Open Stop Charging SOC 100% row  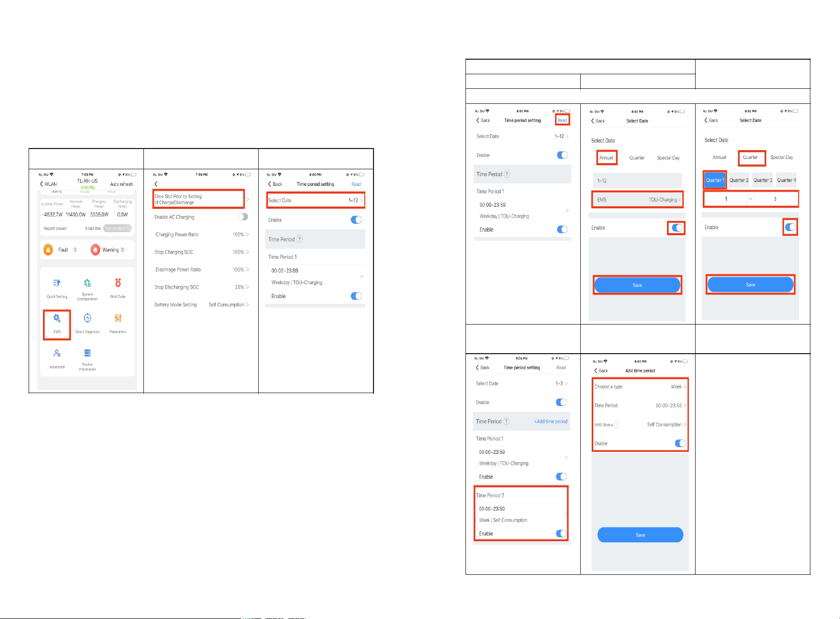(x=202, y=252)
